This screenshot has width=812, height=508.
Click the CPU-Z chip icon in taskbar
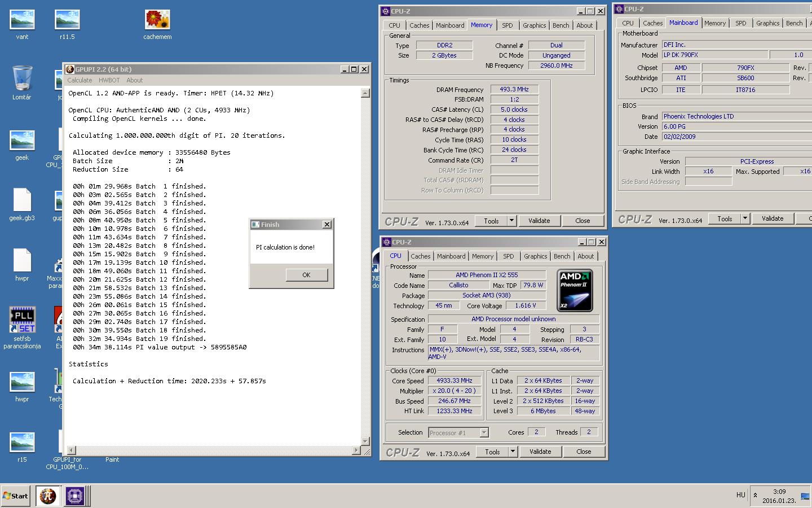coord(74,496)
